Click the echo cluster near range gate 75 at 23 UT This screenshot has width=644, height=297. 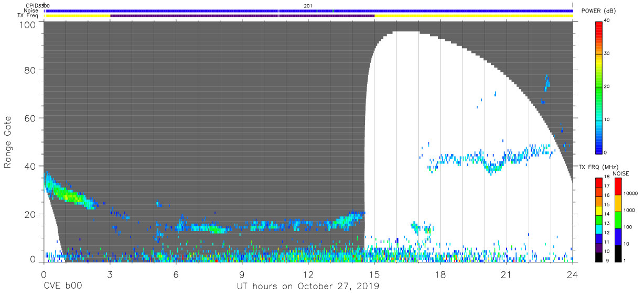click(x=547, y=83)
